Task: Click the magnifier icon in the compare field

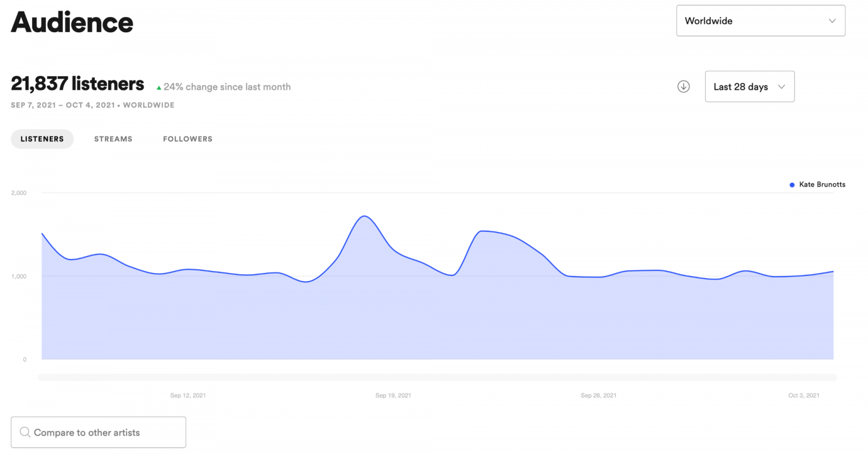Action: point(25,433)
